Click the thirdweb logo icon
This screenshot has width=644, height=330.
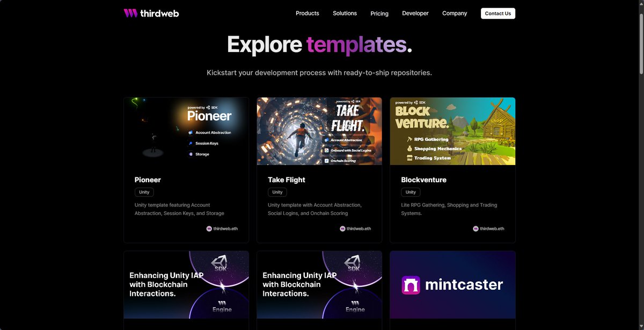coord(130,13)
